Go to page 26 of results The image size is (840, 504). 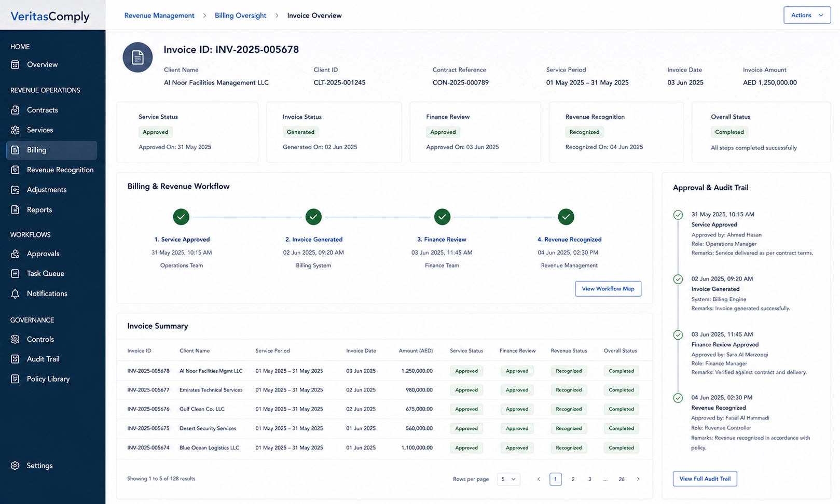pos(622,479)
